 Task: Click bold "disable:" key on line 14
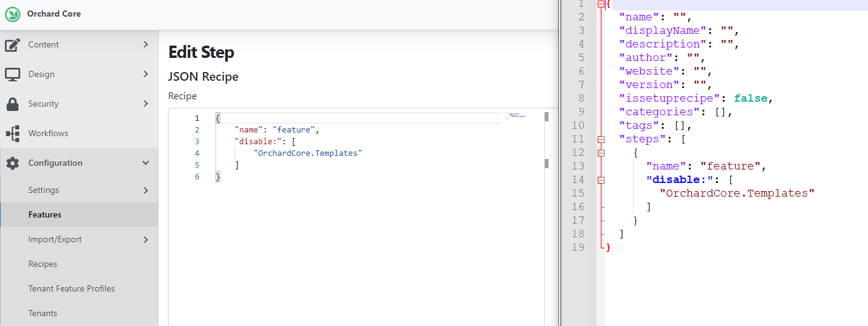point(680,179)
